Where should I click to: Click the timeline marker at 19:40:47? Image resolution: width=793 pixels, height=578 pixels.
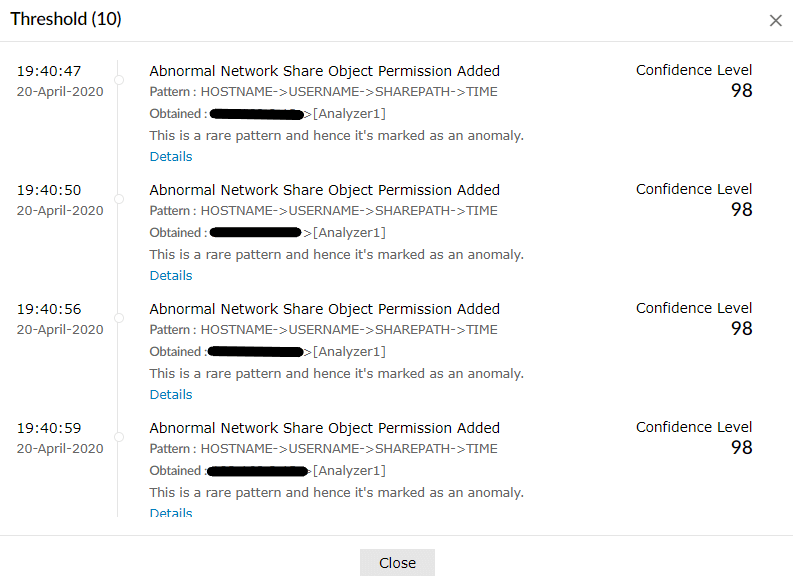[119, 79]
